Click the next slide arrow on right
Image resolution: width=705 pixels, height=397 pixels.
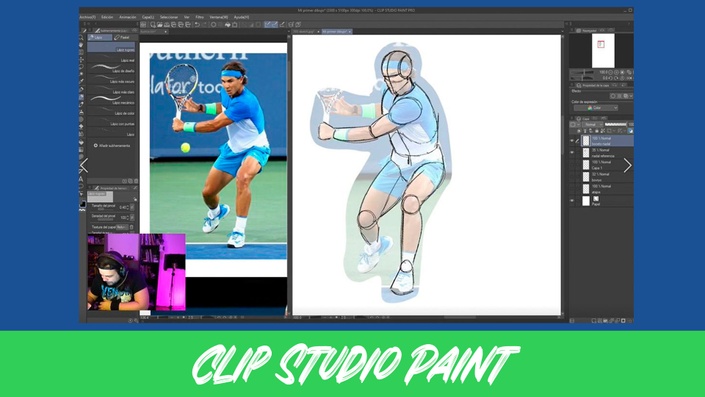627,165
